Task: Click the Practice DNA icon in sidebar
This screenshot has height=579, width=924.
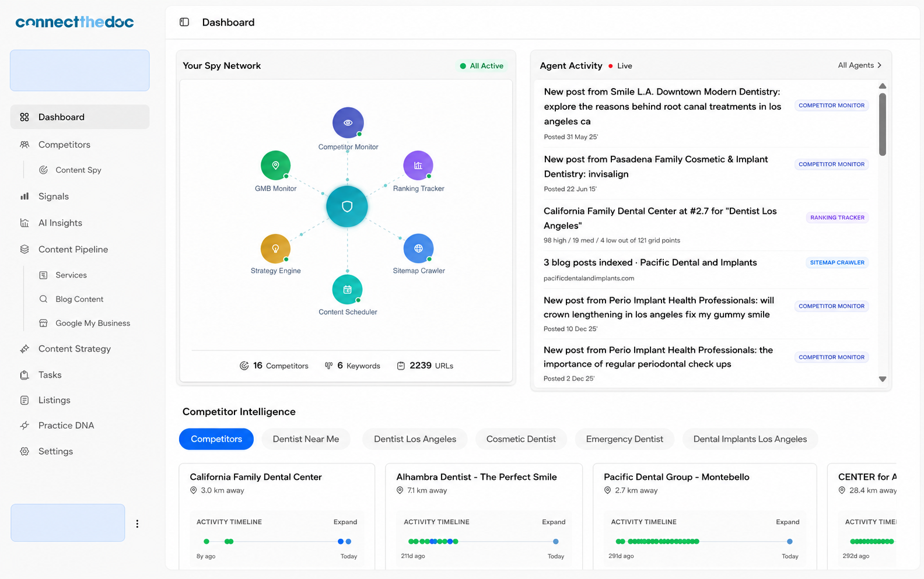Action: click(x=24, y=426)
